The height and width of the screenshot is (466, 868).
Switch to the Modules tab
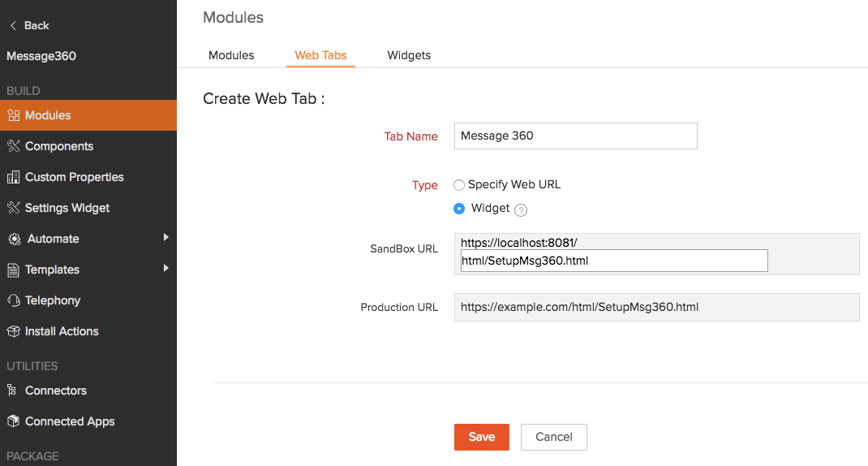pyautogui.click(x=231, y=55)
